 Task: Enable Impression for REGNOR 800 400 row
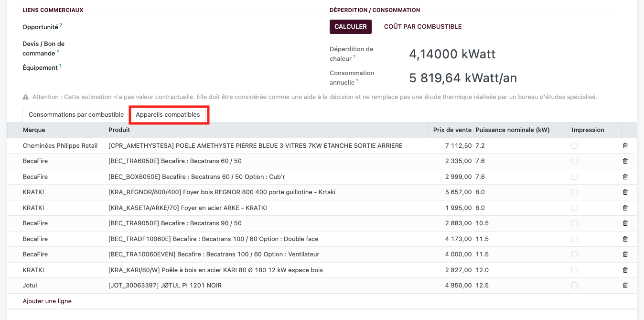(574, 192)
